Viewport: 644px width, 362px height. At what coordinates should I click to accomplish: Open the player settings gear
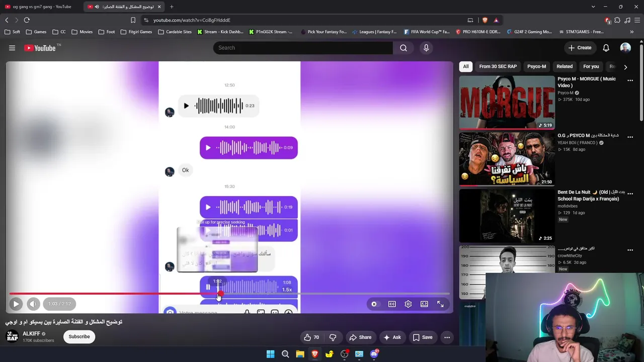coord(408,304)
